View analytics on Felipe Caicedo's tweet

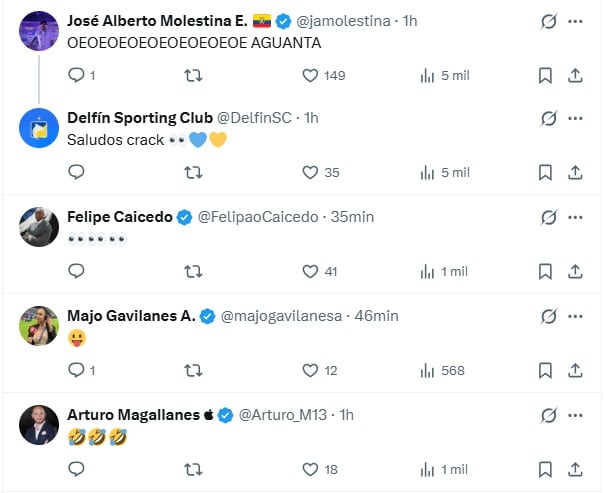click(428, 271)
